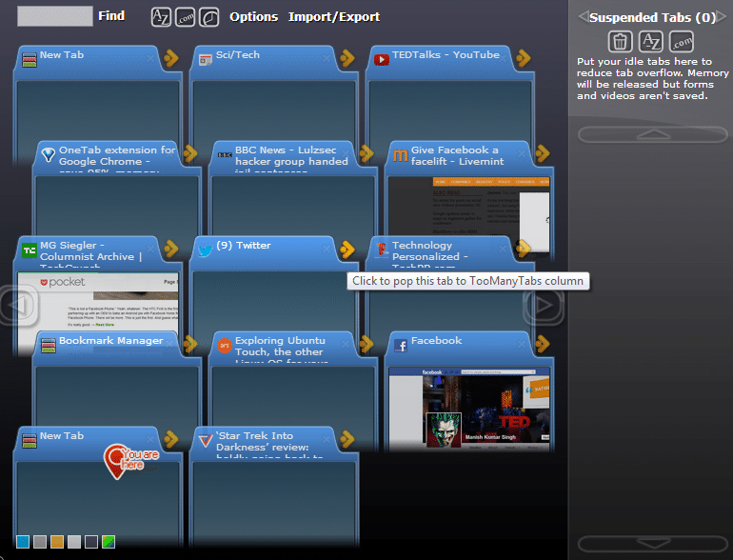Open the Sci/Tech tab title
The image size is (733, 560).
click(237, 54)
